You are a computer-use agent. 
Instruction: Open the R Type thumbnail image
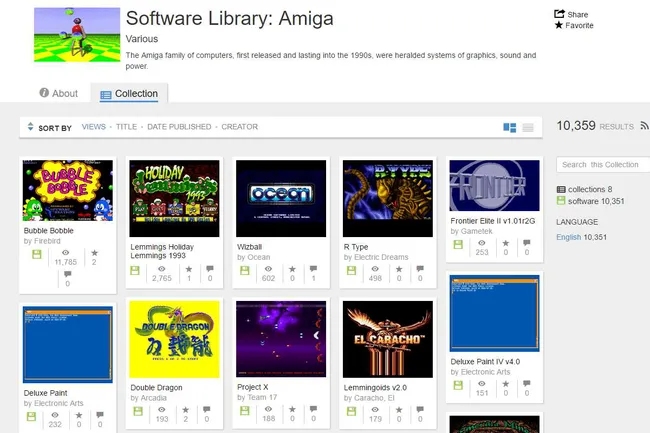point(388,198)
